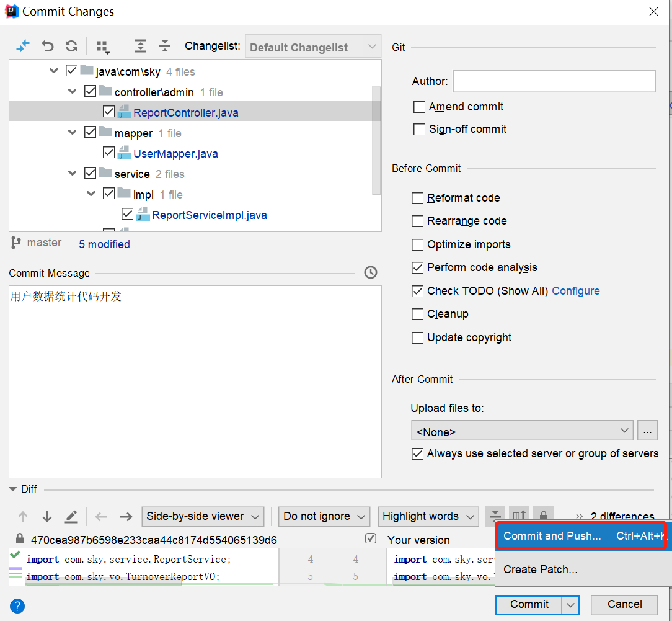Screen dimensions: 672x621
Task: Click the Refresh changes icon
Action: pyautogui.click(x=71, y=46)
